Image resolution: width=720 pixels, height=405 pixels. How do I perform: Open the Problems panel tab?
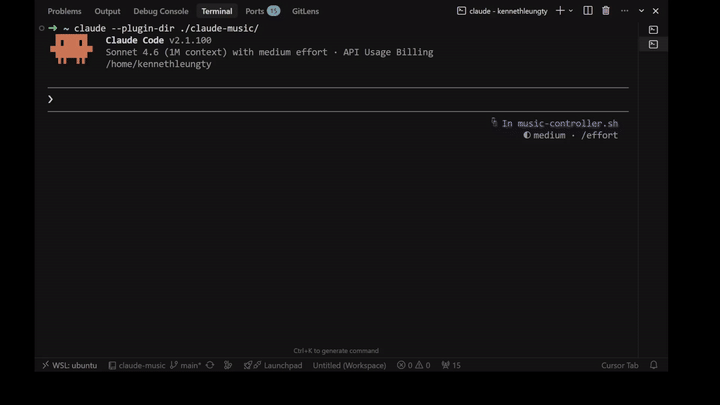pyautogui.click(x=64, y=11)
